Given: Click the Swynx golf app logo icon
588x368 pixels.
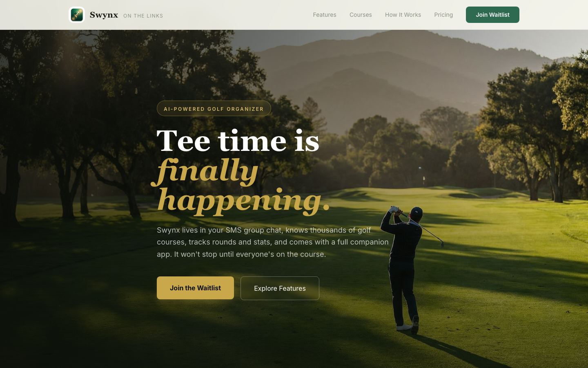Looking at the screenshot, I should pos(77,15).
